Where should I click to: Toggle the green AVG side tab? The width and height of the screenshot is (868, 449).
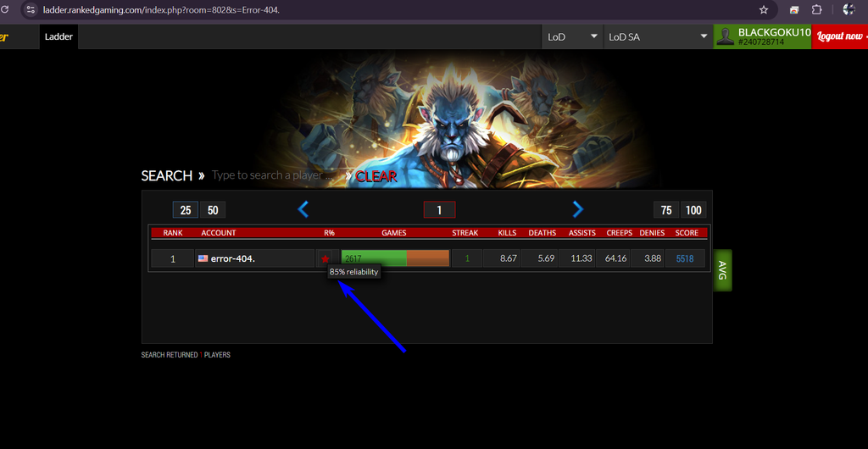click(722, 270)
